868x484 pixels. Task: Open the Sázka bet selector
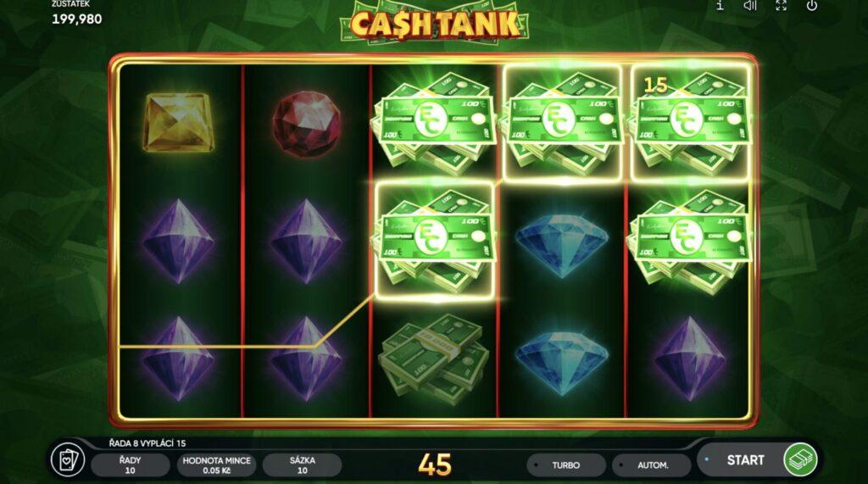coord(303,465)
